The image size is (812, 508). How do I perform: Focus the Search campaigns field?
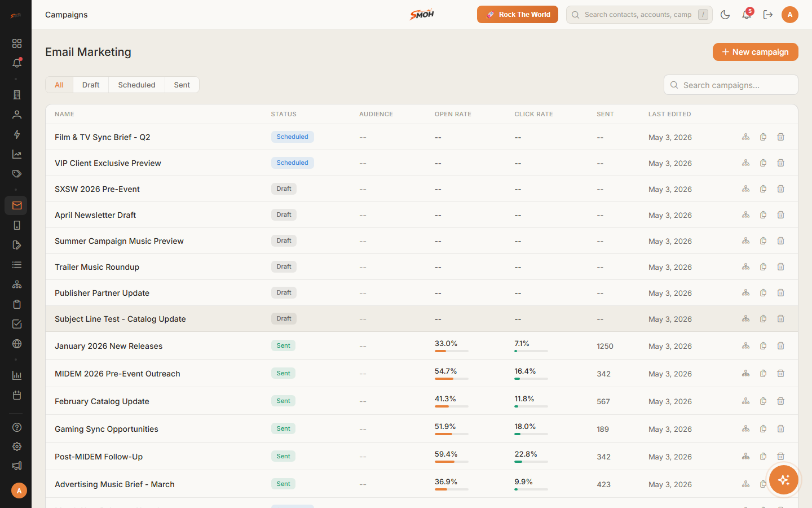731,85
